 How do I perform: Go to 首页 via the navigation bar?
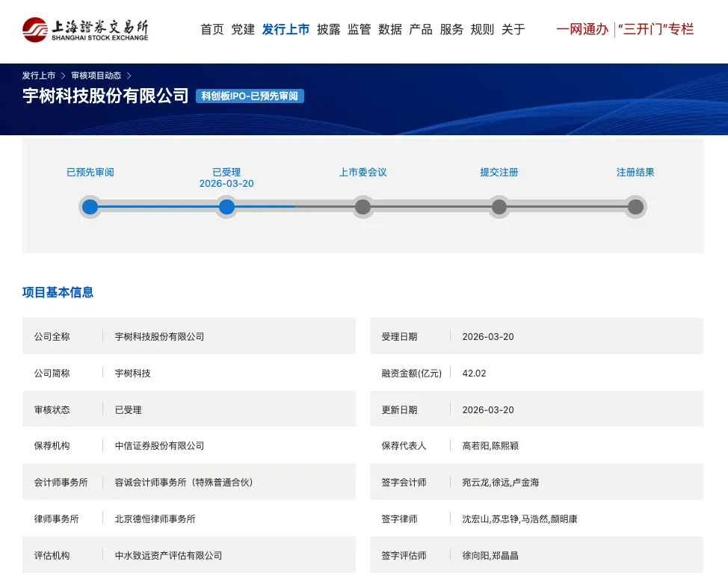(x=212, y=29)
